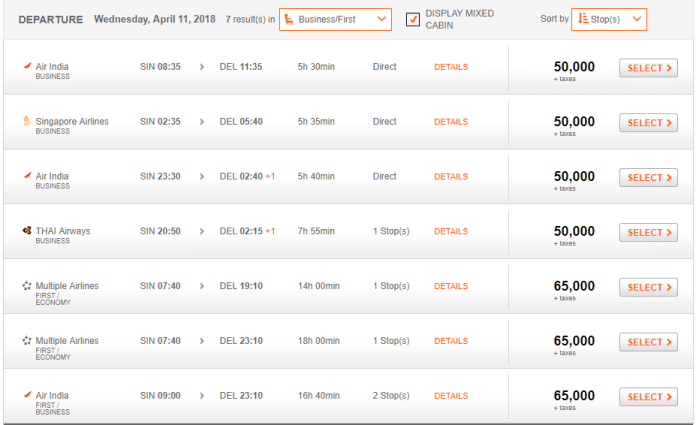Screen dimensions: 696x425
Task: Click the '5h 35min' duration text
Action: click(316, 122)
